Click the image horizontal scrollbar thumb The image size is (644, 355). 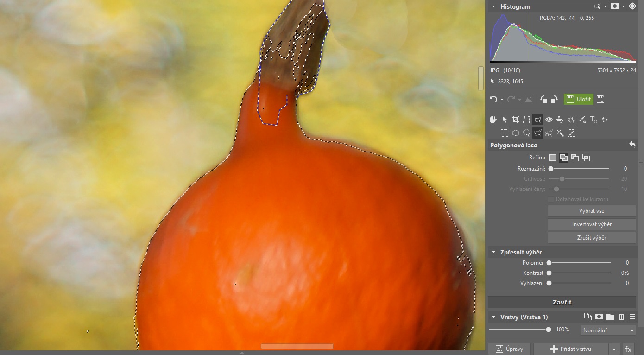coord(297,346)
